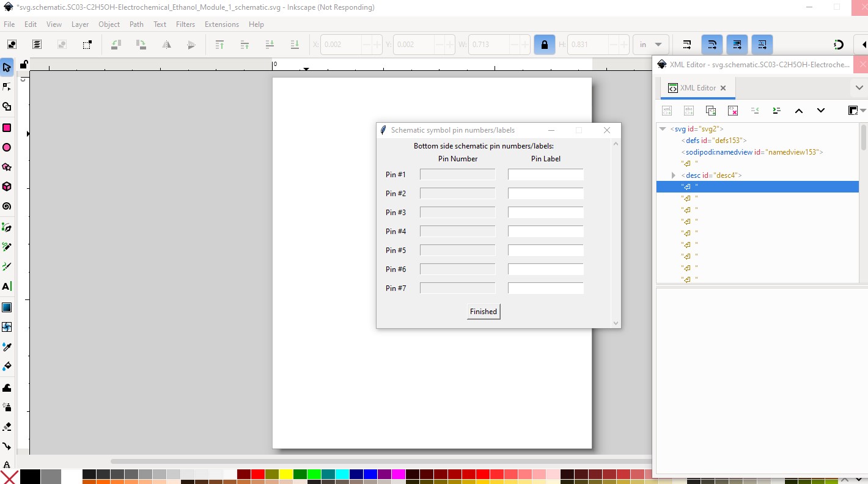
Task: Click the Finished button
Action: tap(483, 312)
